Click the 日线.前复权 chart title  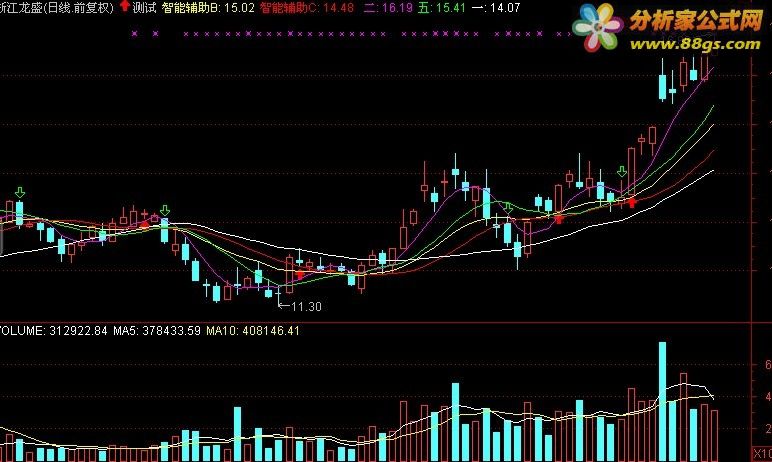(x=78, y=7)
